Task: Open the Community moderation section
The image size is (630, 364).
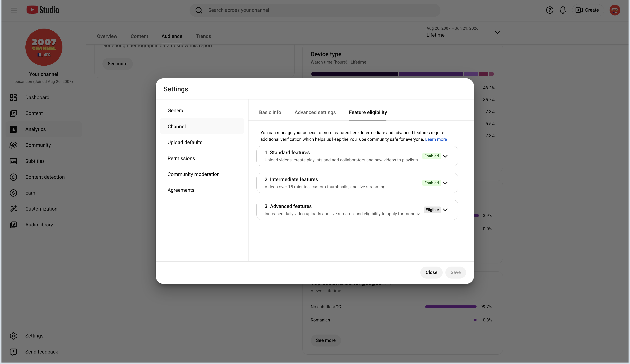Action: click(202, 174)
